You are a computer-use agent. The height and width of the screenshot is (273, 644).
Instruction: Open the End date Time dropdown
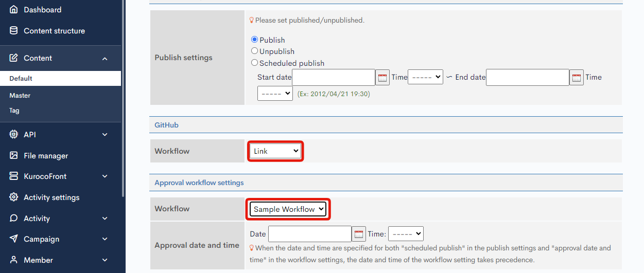pyautogui.click(x=275, y=94)
